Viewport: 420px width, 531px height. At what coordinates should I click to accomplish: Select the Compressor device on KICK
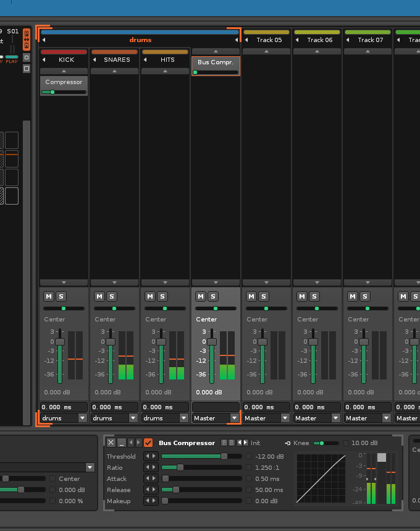pyautogui.click(x=64, y=82)
